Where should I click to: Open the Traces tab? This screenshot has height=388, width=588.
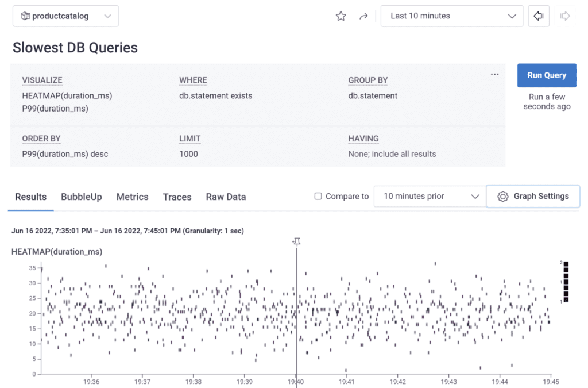[177, 197]
